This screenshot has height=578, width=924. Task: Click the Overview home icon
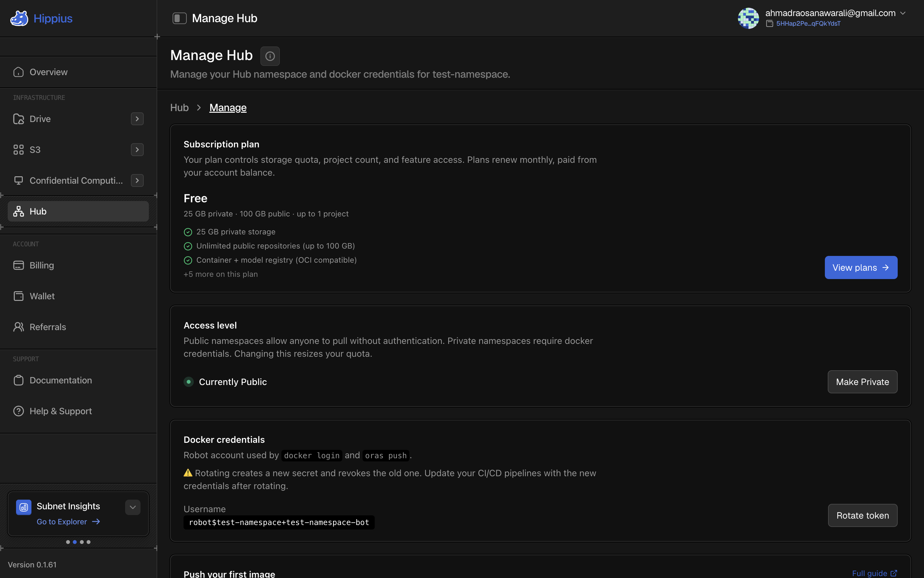tap(18, 72)
